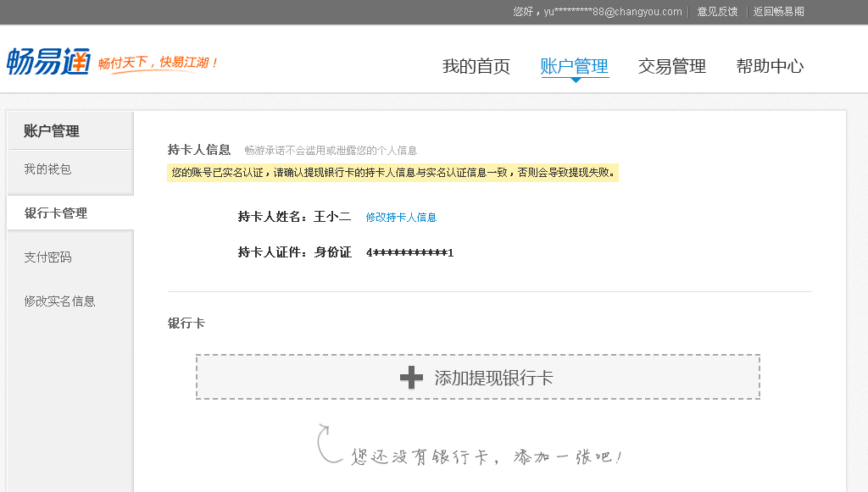Select 账户管理 in the top navigation bar
868x492 pixels.
(574, 66)
